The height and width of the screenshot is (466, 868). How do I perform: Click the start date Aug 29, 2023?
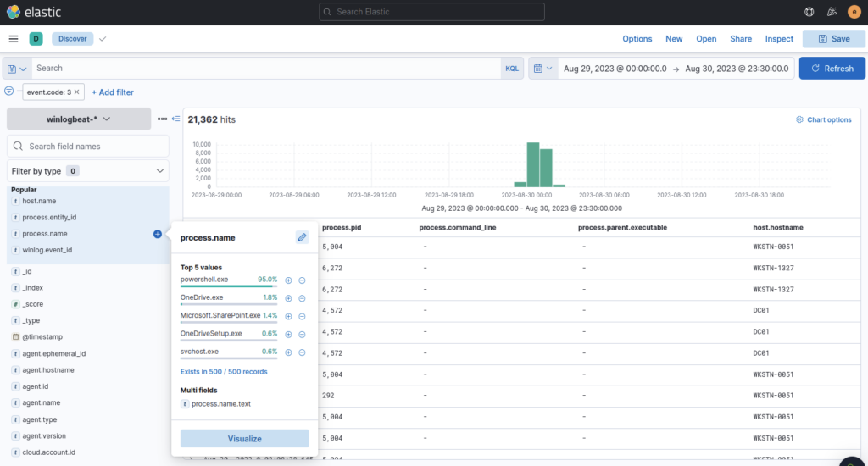coord(615,69)
